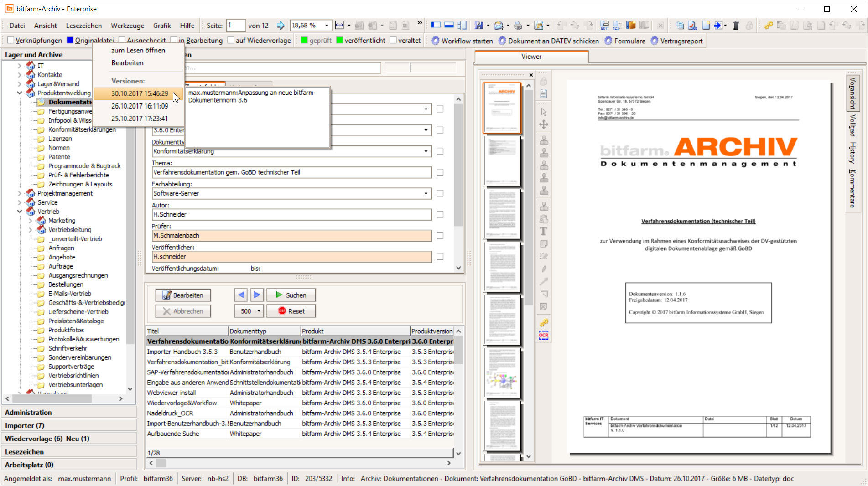Screen dimensions: 868x486
Task: Expand the Marketing tree node
Action: 31,221
